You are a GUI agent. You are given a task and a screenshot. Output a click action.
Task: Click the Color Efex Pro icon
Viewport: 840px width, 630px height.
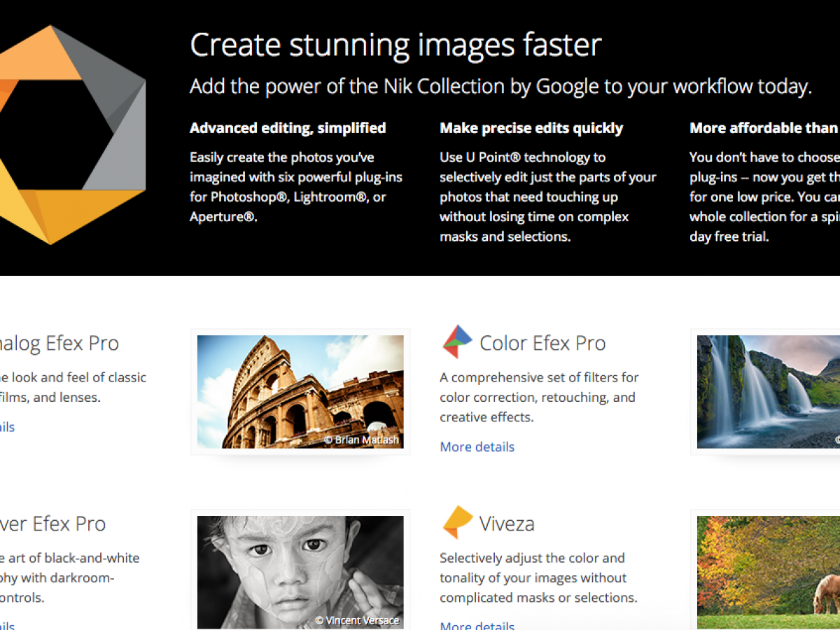click(x=458, y=342)
